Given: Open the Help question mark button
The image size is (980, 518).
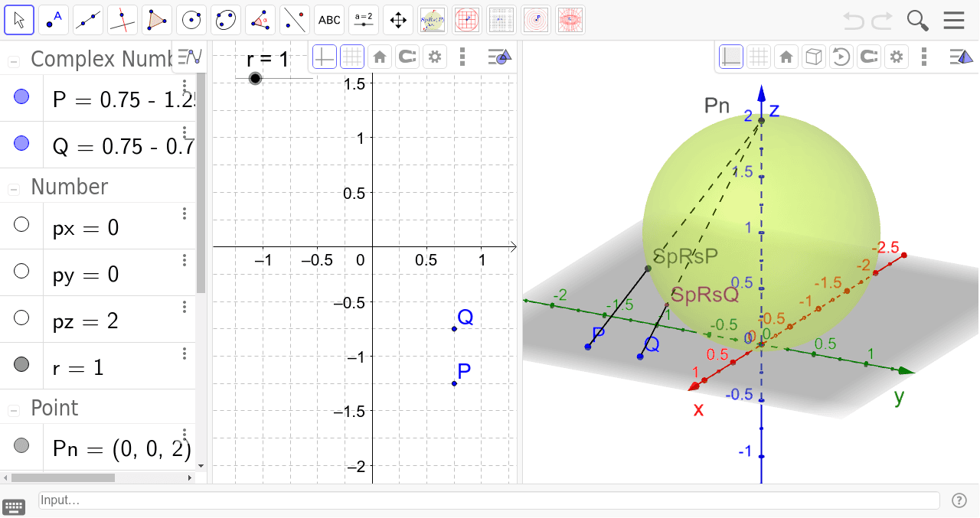Looking at the screenshot, I should coord(959,500).
